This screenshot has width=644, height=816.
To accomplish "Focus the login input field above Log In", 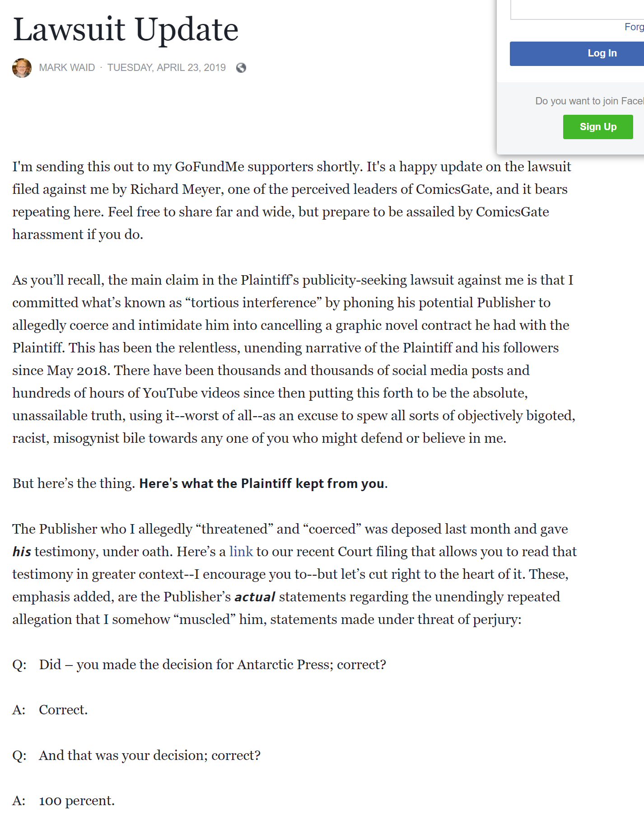I will pos(577,9).
